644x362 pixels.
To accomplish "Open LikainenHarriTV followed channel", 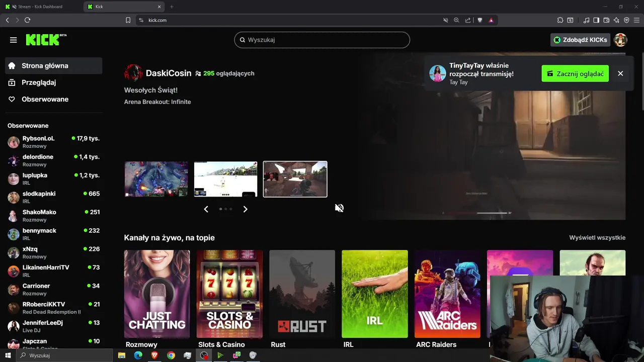I will 54,271.
